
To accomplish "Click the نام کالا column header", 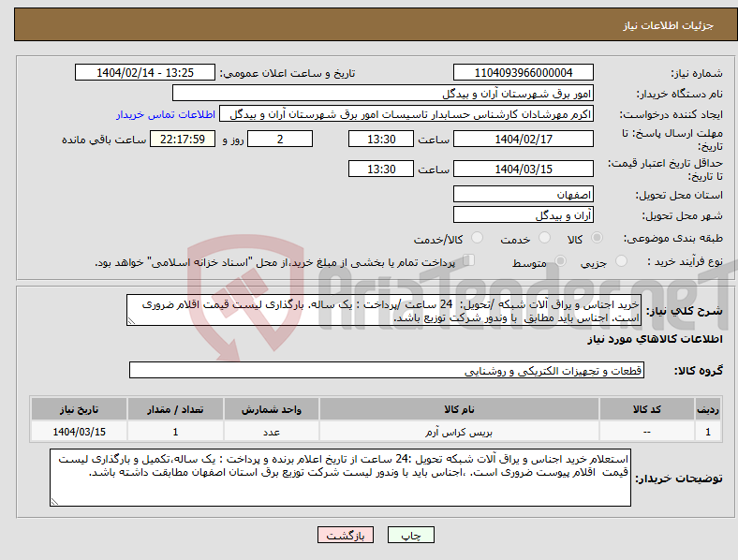I will pos(459,409).
